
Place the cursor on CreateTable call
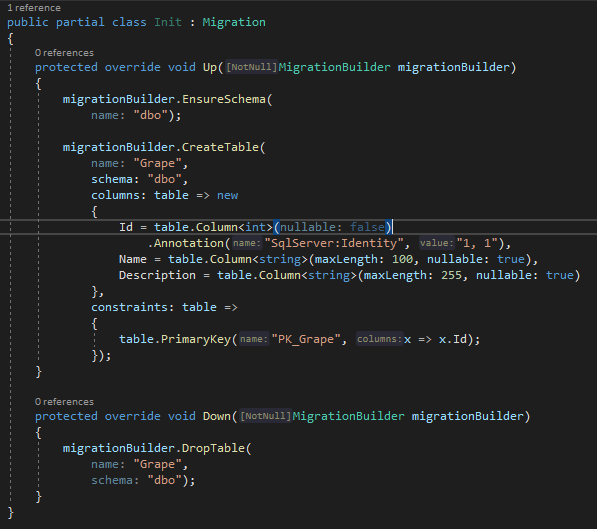(220, 147)
